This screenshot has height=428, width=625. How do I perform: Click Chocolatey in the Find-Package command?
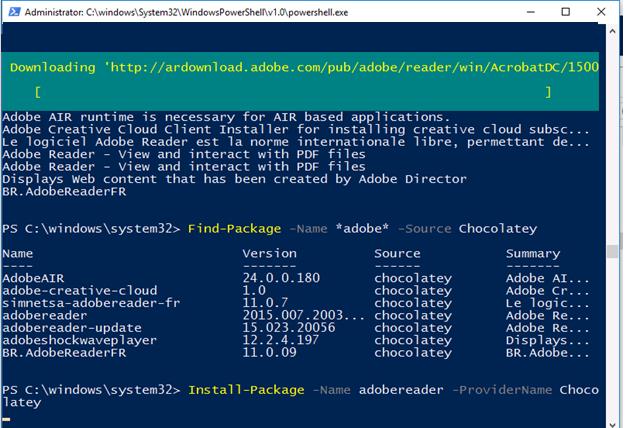[498, 229]
